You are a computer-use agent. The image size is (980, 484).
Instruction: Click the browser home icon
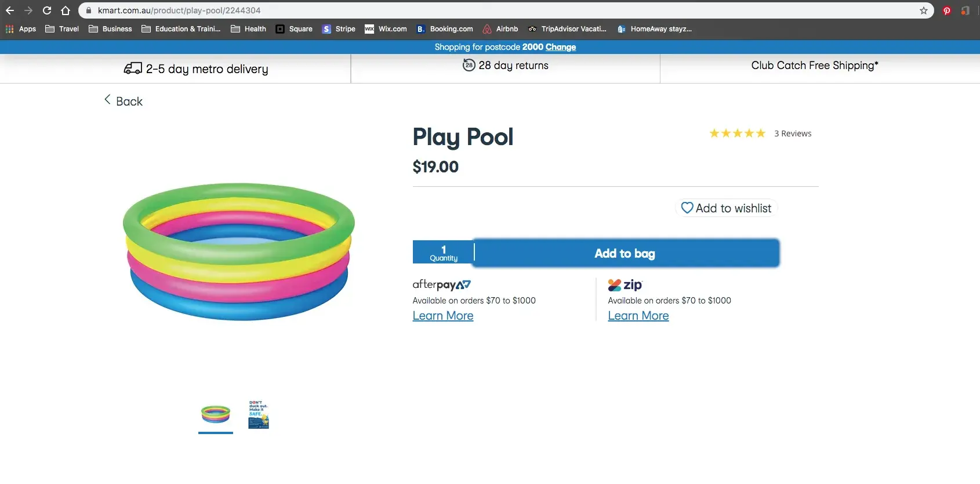[x=66, y=10]
